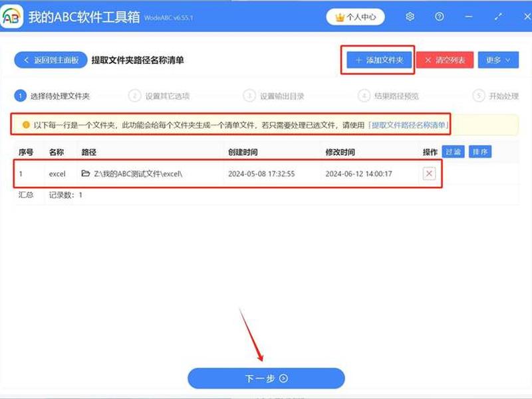532x399 pixels.
Task: Click the 添加文件夹 button
Action: pyautogui.click(x=379, y=60)
